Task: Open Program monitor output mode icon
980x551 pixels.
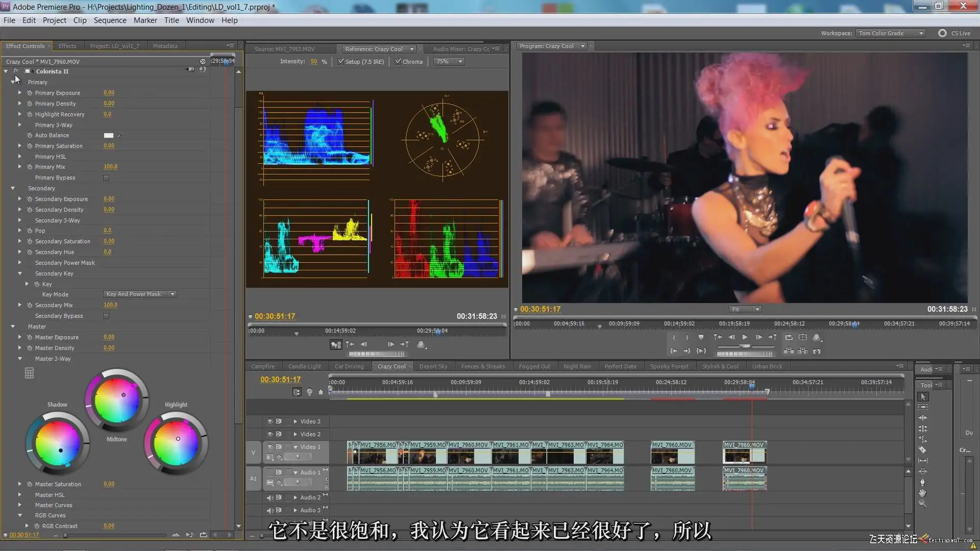Action: 817,337
